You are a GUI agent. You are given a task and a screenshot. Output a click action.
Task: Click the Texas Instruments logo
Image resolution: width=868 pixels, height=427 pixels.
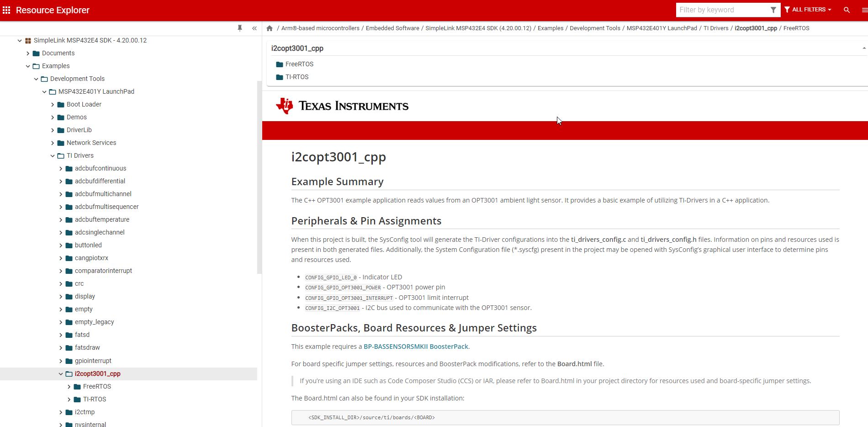click(342, 106)
